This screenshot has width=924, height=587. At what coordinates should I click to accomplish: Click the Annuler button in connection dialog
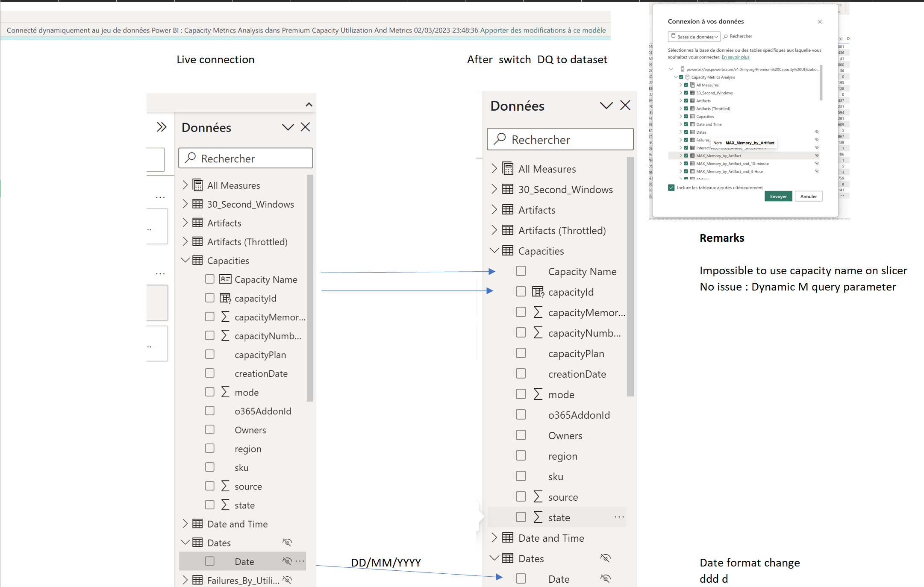[809, 197]
